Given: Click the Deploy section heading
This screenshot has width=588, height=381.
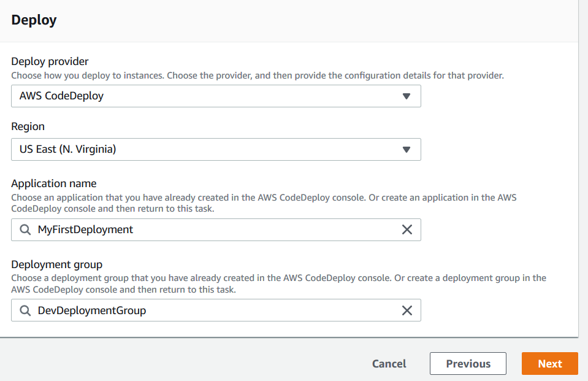Looking at the screenshot, I should [x=34, y=20].
